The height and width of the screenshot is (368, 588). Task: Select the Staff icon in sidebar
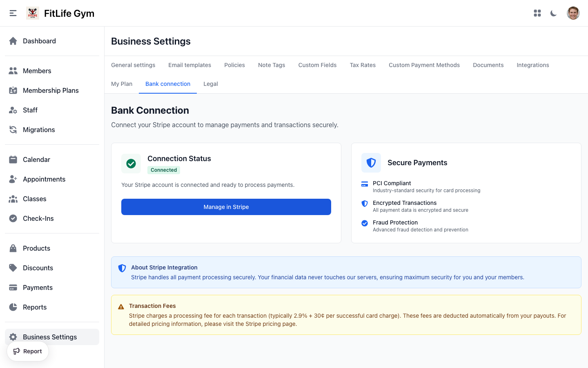click(x=13, y=110)
